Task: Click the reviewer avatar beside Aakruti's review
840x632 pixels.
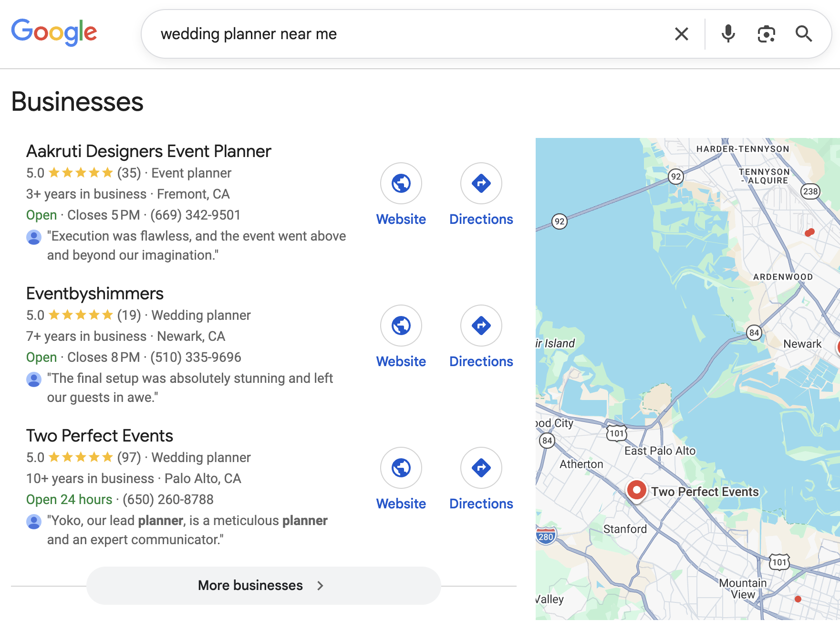Action: point(33,237)
